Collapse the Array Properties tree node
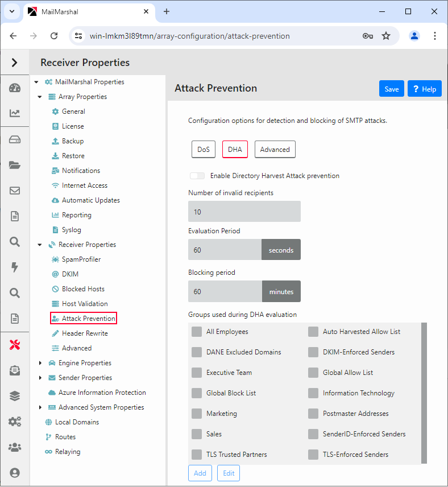The image size is (448, 487). [40, 97]
